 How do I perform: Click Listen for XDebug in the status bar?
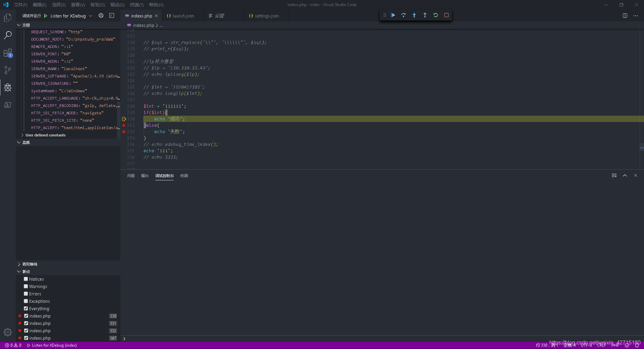point(52,345)
